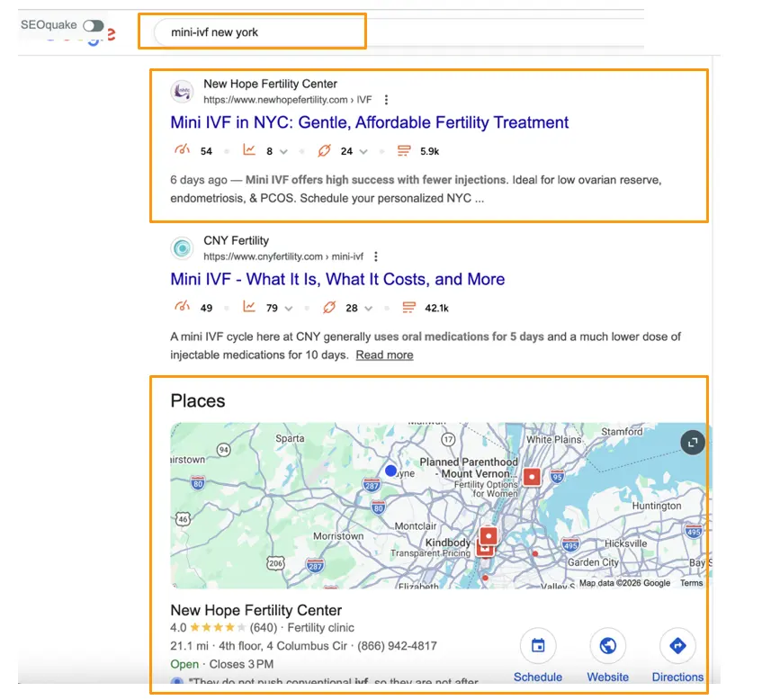Open three-dot menu beside newhopefertility.com URL
771x700 pixels.
(x=387, y=100)
